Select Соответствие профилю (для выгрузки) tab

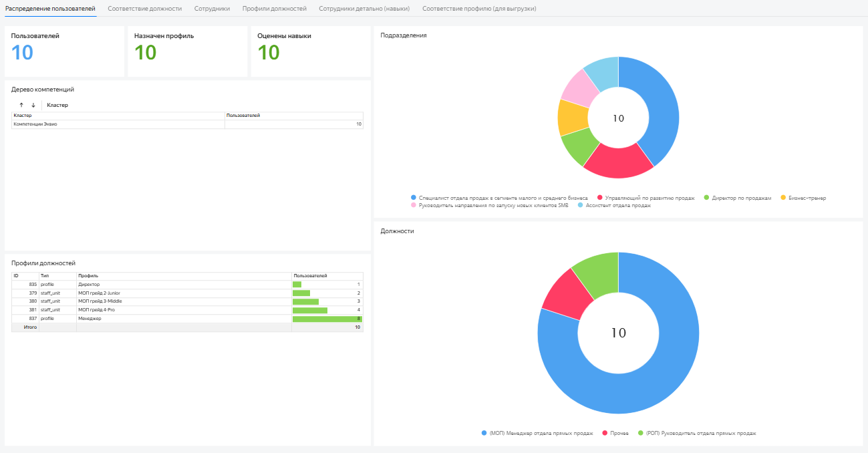click(x=479, y=9)
